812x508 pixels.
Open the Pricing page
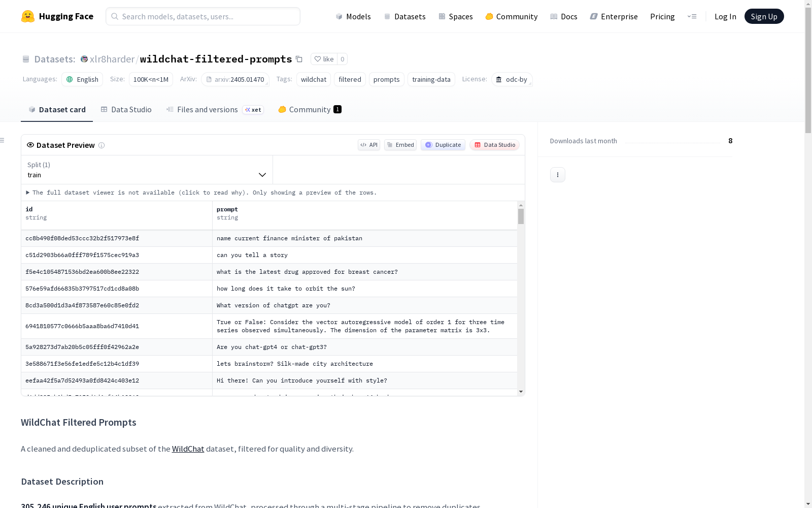tap(662, 16)
